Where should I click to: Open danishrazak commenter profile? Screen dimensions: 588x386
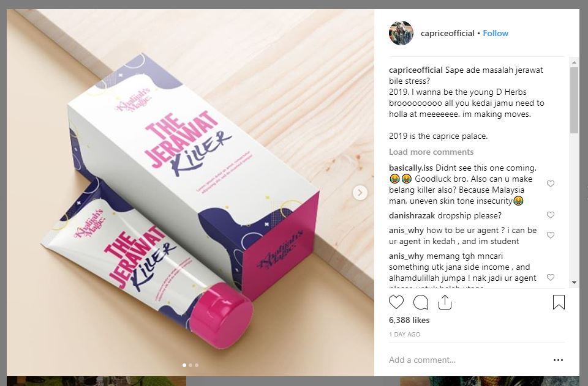click(x=412, y=216)
